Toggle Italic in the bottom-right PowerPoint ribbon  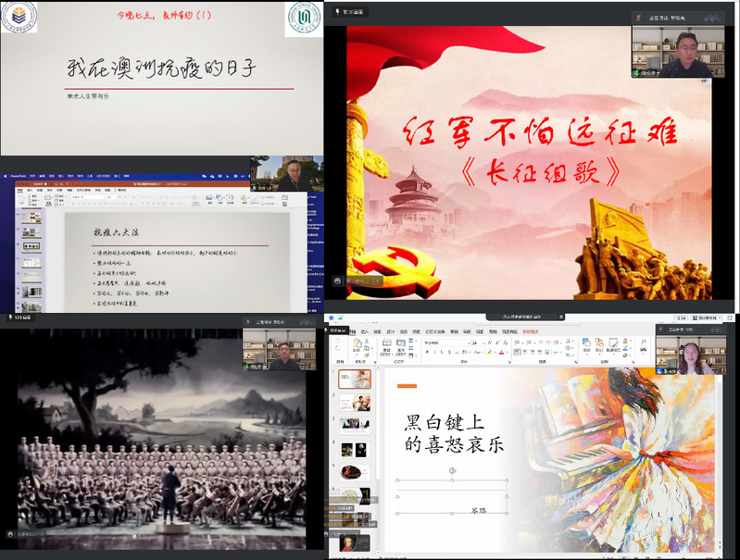[435, 352]
